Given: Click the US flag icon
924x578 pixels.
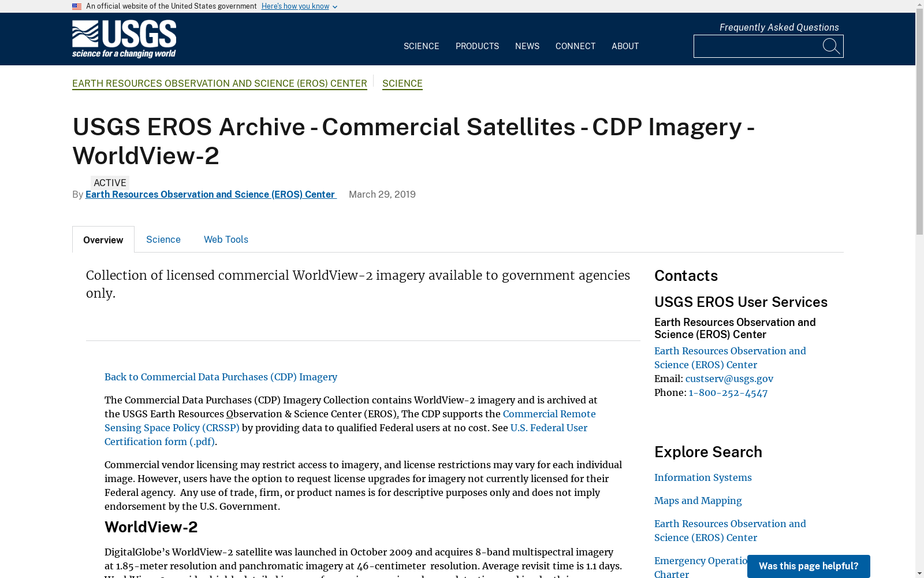Looking at the screenshot, I should click(x=77, y=6).
